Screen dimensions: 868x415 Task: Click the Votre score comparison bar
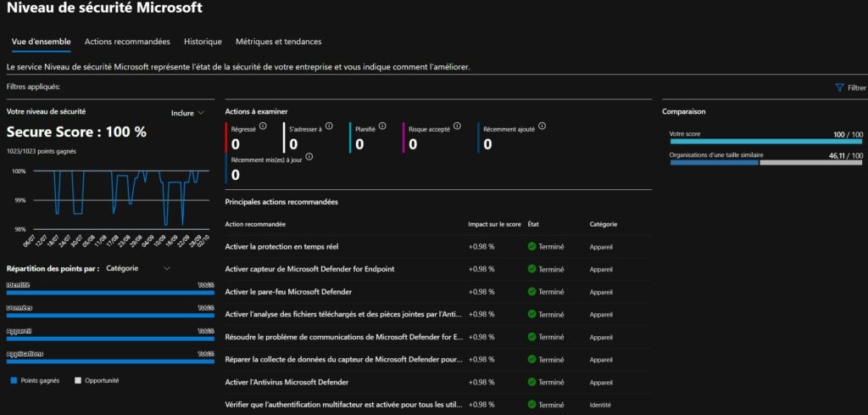click(766, 142)
